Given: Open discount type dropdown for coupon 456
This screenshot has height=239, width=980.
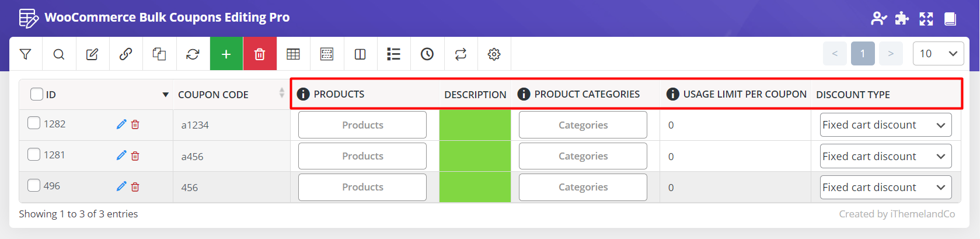Looking at the screenshot, I should tap(885, 188).
